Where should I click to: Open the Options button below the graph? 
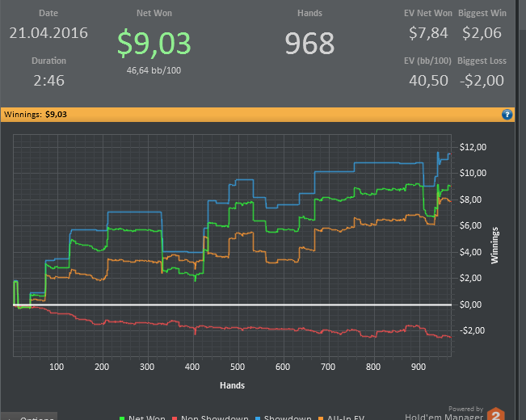(29, 417)
